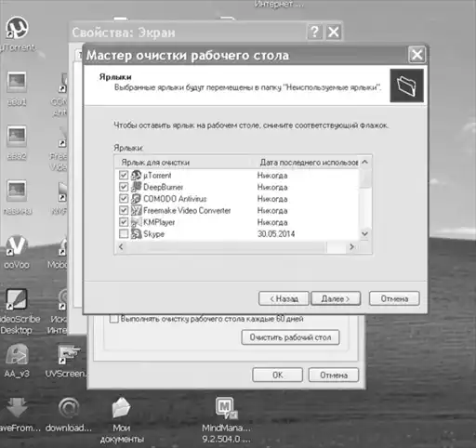476x448 pixels.
Task: Click the Назад button
Action: [x=284, y=299]
